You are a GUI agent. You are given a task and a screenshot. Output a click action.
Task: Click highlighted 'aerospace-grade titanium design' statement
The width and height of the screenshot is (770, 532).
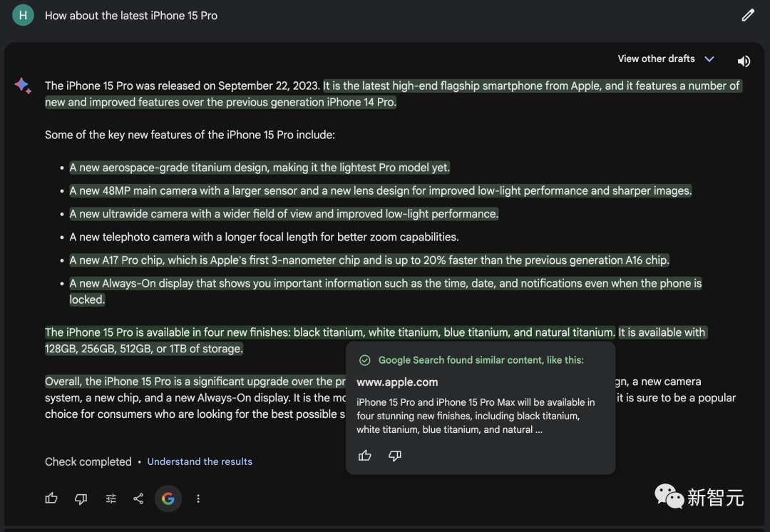pyautogui.click(x=260, y=168)
